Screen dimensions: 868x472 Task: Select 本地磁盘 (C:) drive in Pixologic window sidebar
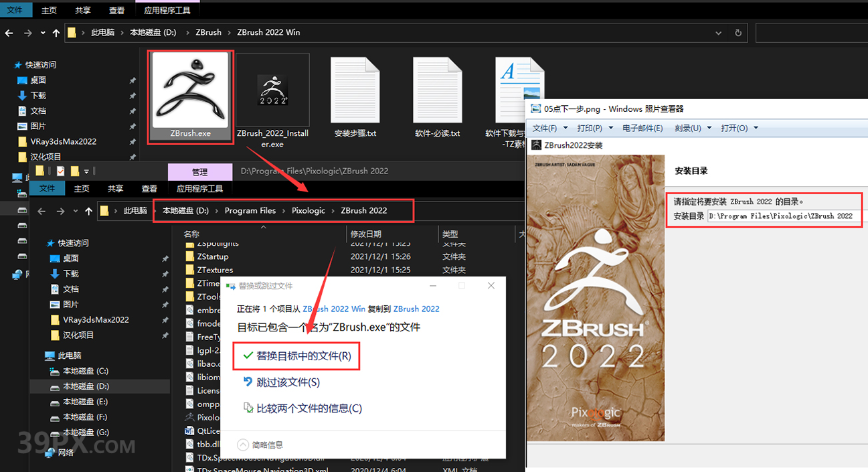(86, 371)
